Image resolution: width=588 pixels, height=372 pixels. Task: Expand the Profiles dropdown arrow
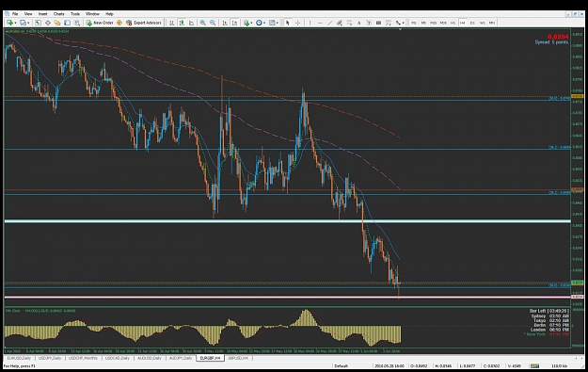tap(28, 23)
